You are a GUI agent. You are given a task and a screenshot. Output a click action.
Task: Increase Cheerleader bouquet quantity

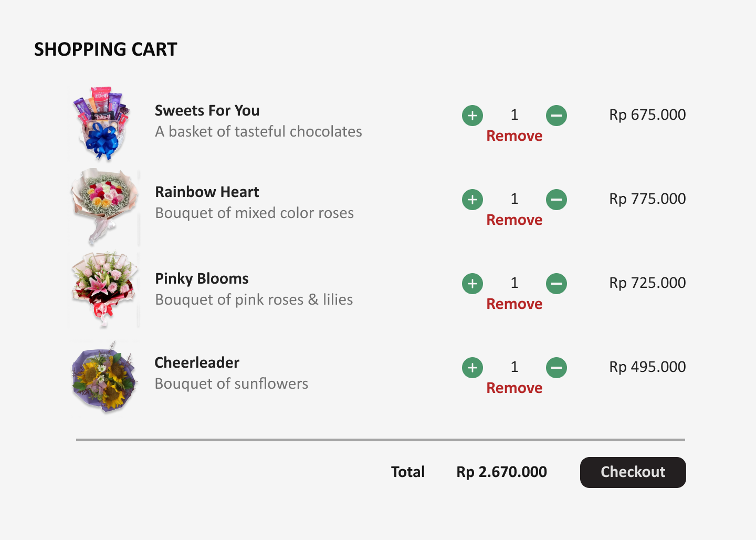click(472, 368)
